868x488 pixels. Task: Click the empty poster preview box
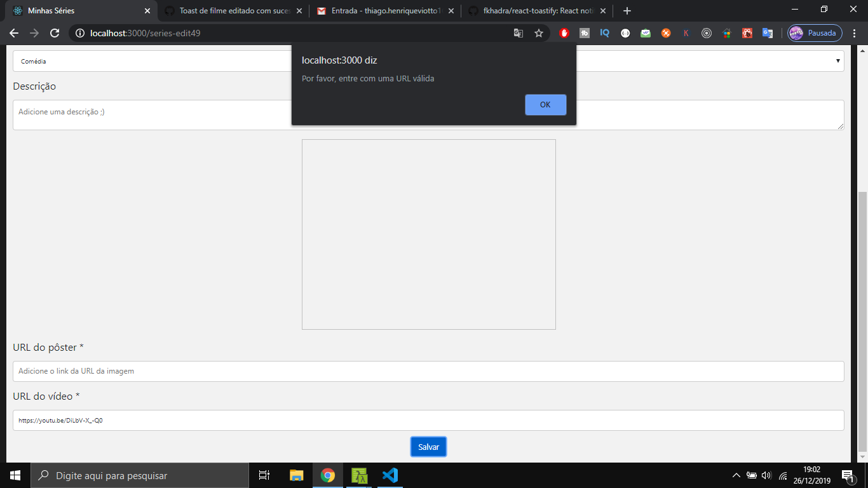[x=428, y=234]
